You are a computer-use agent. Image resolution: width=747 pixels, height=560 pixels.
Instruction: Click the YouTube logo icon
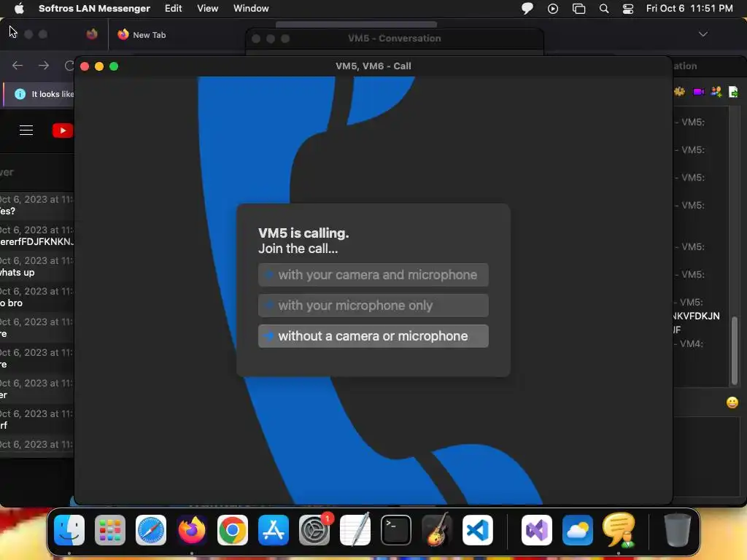coord(63,130)
